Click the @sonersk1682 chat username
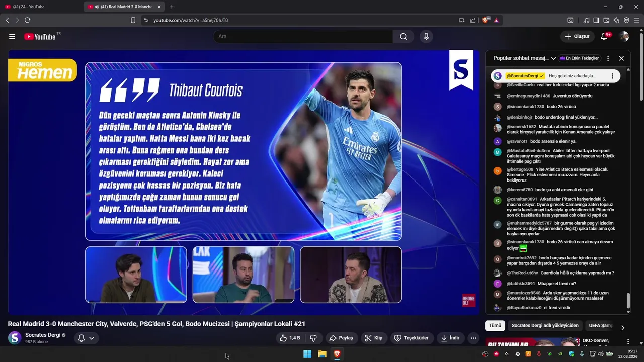 [521, 127]
